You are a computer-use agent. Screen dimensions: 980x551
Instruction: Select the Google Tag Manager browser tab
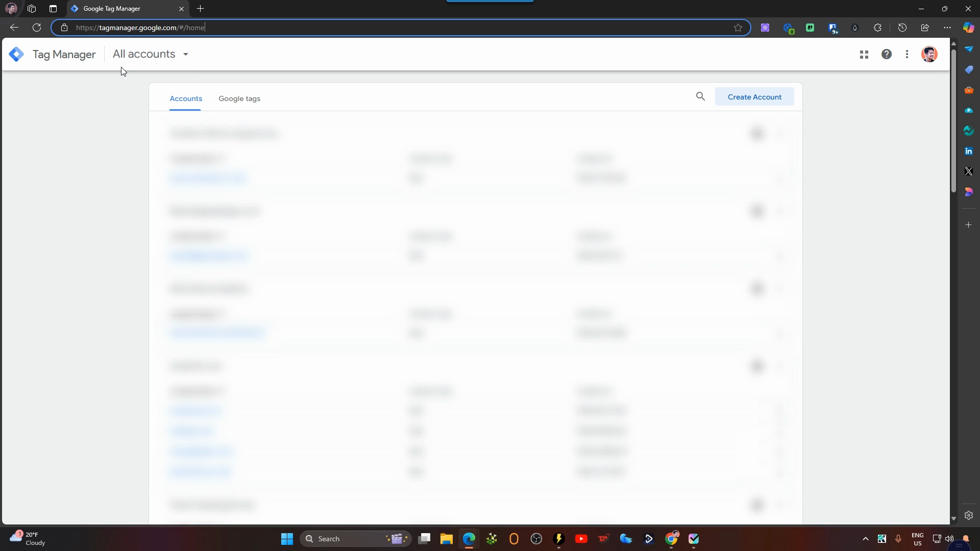pos(128,9)
